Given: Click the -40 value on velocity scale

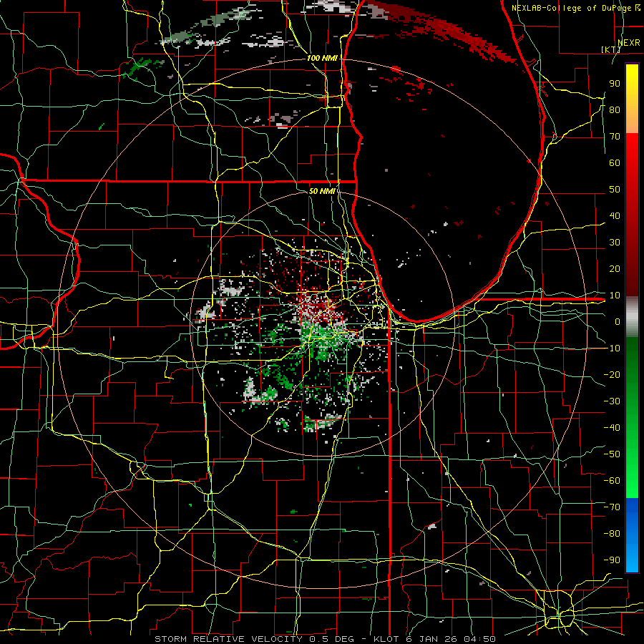Looking at the screenshot, I should tap(612, 428).
